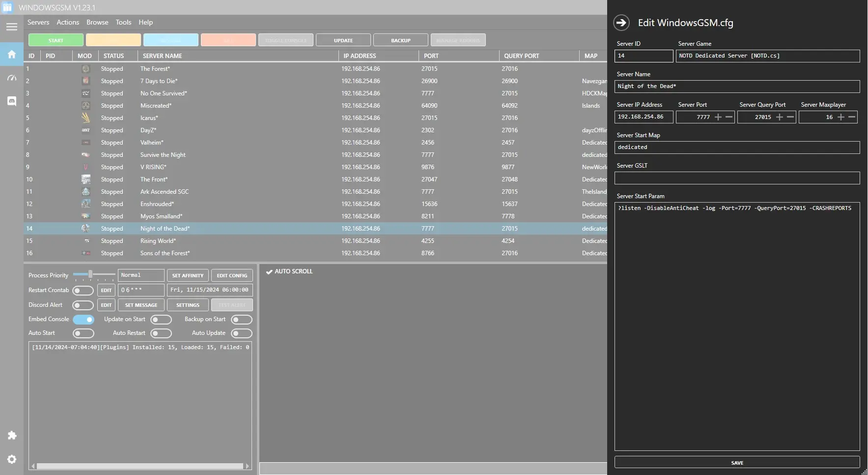Enable the Auto Restart switch
This screenshot has height=475, width=868.
[x=161, y=333]
